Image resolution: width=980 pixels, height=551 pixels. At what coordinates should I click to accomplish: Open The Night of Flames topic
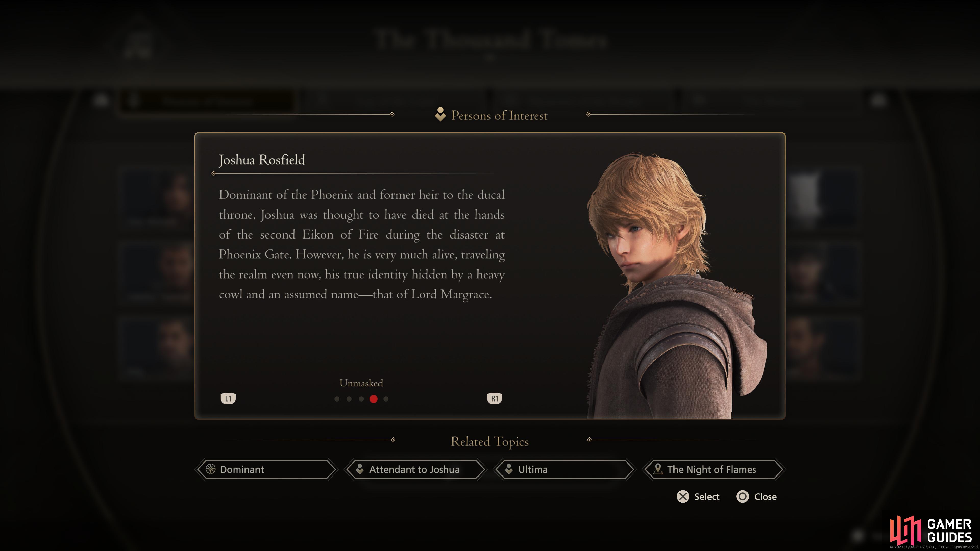click(713, 469)
